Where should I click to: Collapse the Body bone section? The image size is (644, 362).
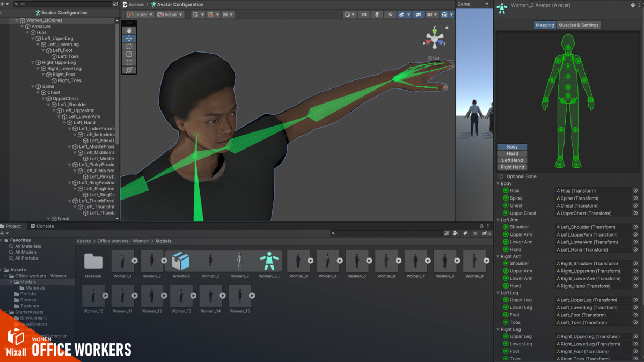tap(498, 184)
